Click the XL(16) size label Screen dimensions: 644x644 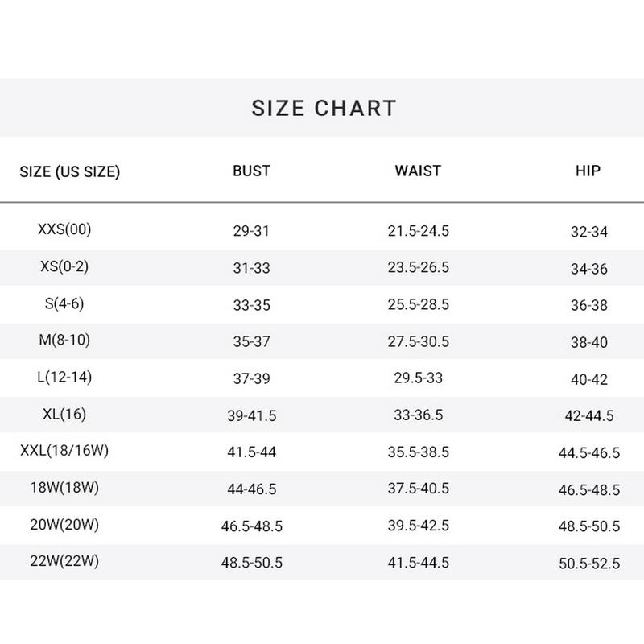pos(64,415)
